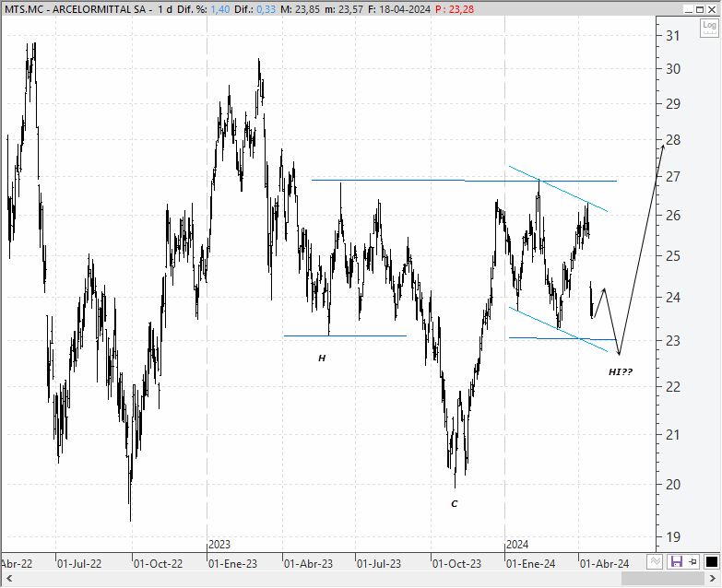Open the black color swatch
722x588 pixels.
(x=711, y=562)
